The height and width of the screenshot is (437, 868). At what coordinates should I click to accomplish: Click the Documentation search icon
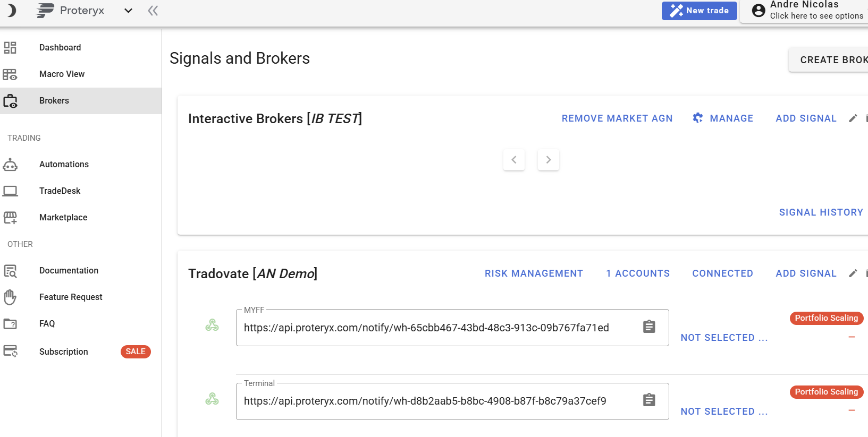[x=10, y=271]
